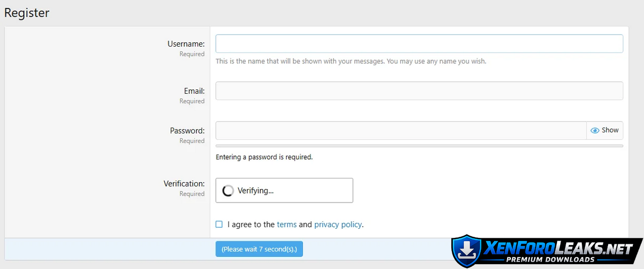Click the Email label
Screen dimensions: 644x269
(194, 91)
